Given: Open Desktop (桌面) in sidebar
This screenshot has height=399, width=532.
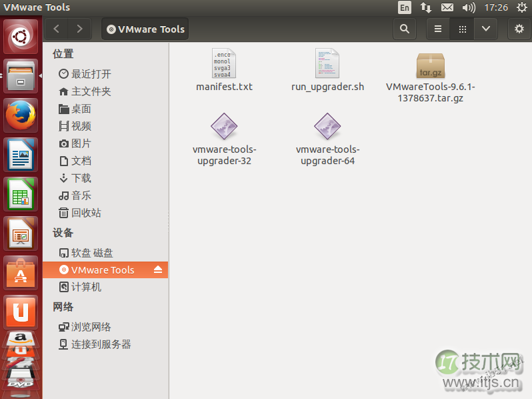Looking at the screenshot, I should click(x=105, y=109).
